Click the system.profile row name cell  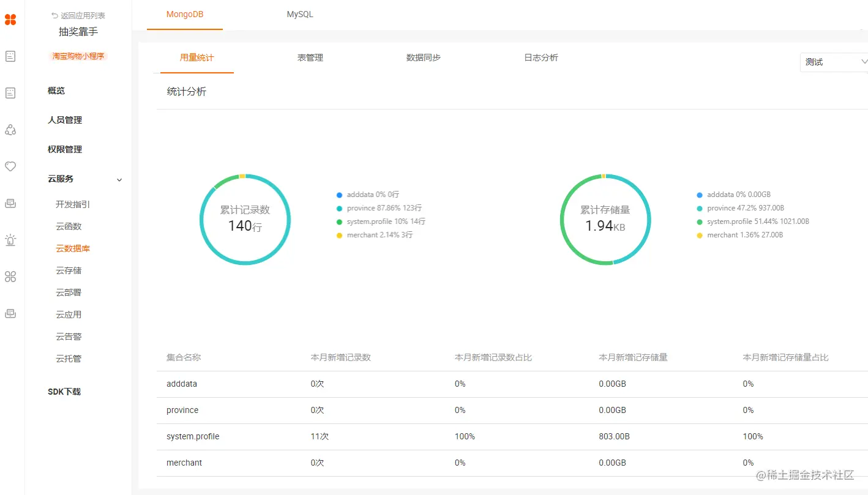pyautogui.click(x=193, y=436)
